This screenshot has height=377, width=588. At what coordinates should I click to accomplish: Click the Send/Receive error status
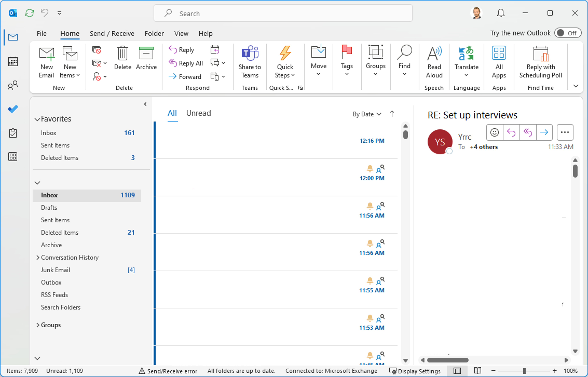168,371
